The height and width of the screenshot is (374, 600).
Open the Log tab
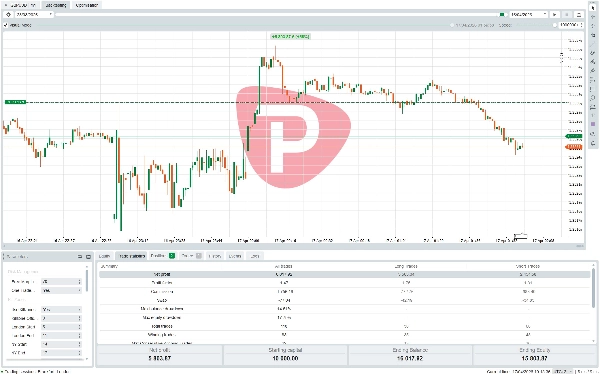click(x=255, y=256)
